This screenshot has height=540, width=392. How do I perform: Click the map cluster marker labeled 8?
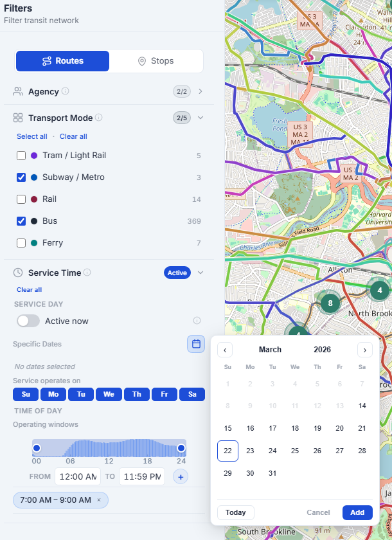point(330,303)
